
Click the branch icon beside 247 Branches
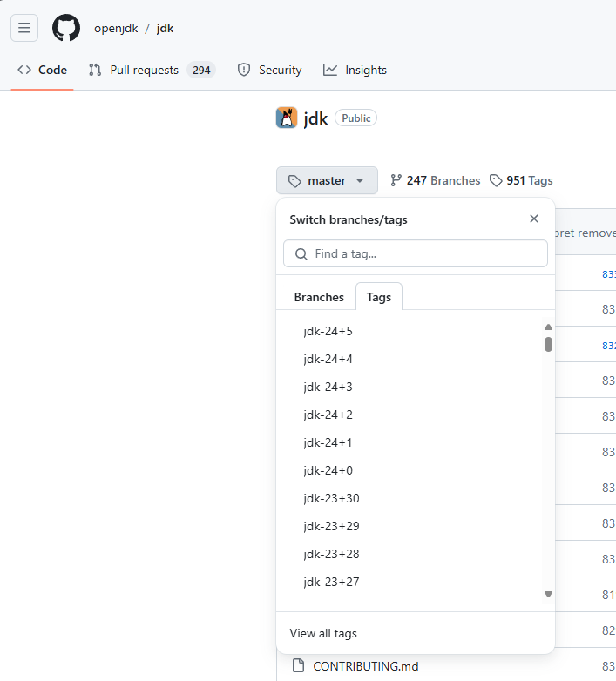(396, 180)
